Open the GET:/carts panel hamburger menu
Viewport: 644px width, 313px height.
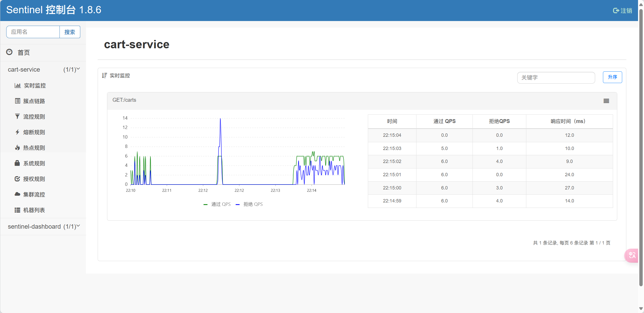[x=606, y=101]
